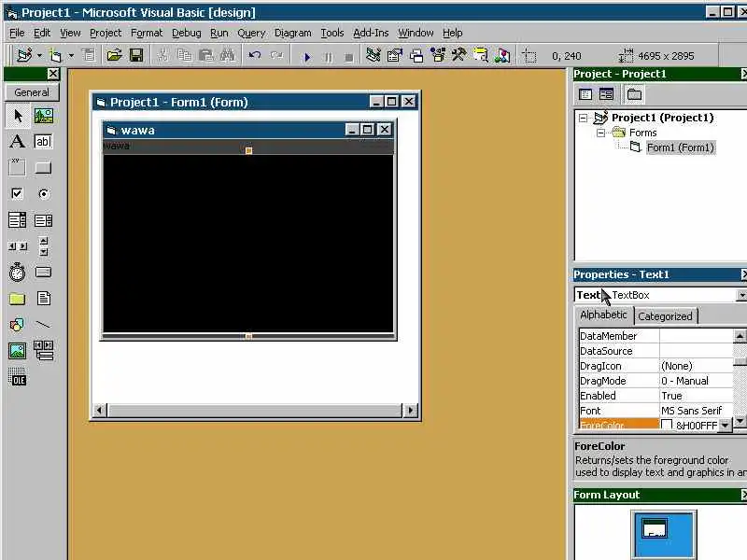Switch to Alphabetic properties tab

click(x=603, y=315)
